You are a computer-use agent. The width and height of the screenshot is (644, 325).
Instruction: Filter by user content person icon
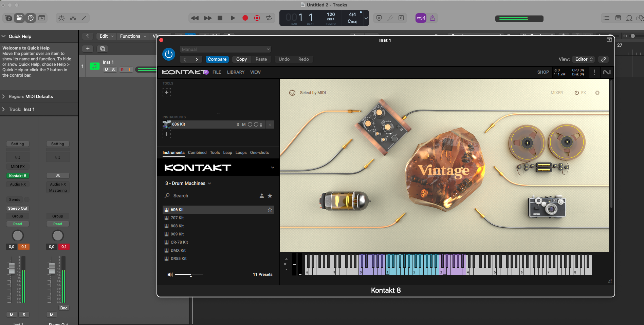coord(262,196)
